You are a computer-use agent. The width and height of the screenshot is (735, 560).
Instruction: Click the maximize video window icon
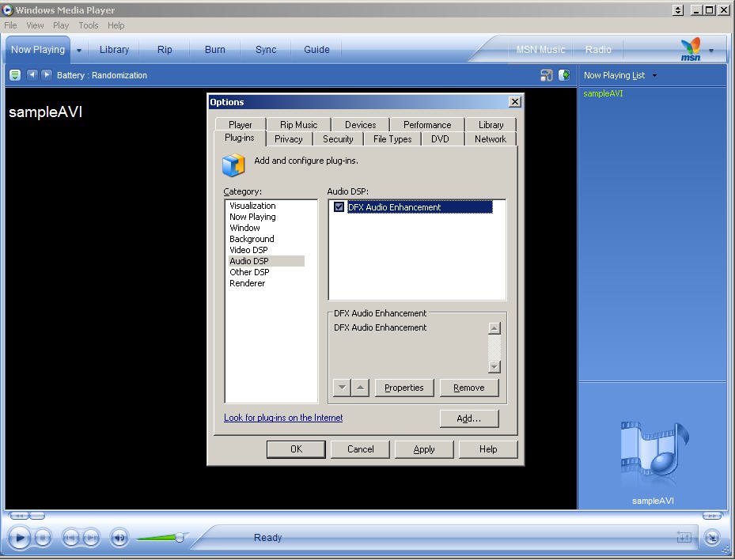coord(547,75)
